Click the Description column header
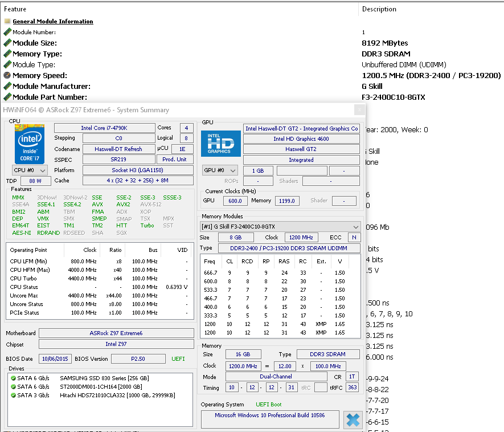The image size is (504, 432). click(379, 9)
